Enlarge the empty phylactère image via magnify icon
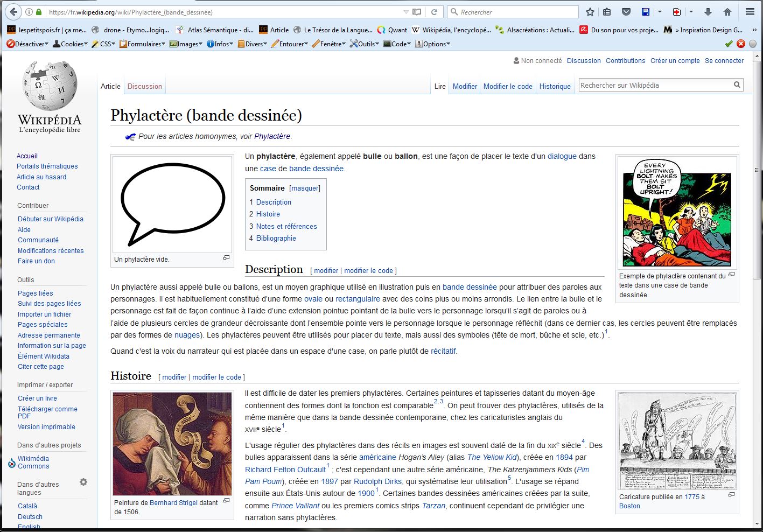Image resolution: width=763 pixels, height=532 pixels. (227, 258)
